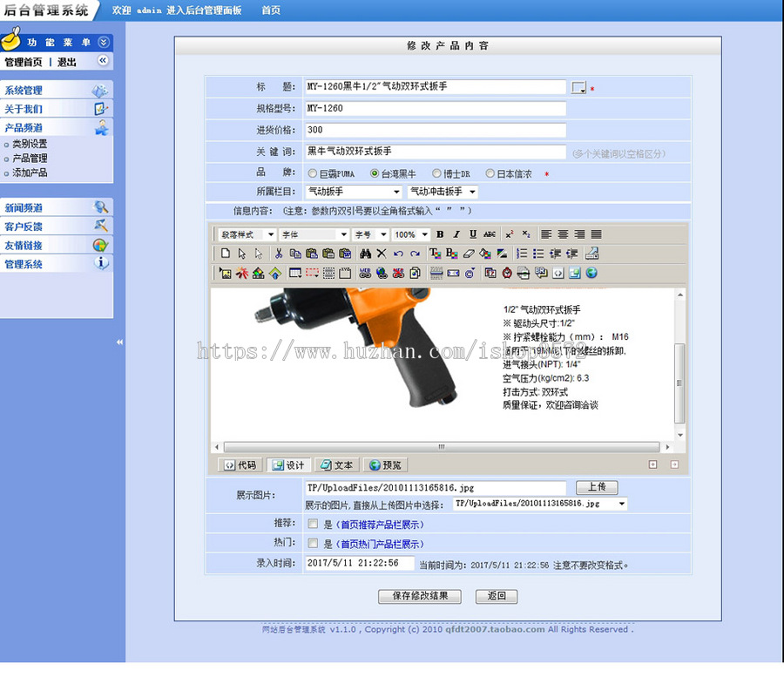This screenshot has width=784, height=698.
Task: Switch editor to 设计 design view
Action: (288, 465)
